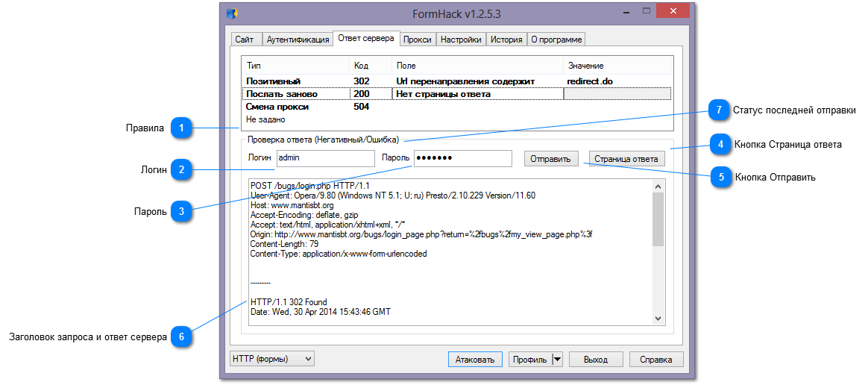
Task: Go to the История tab
Action: pos(506,40)
